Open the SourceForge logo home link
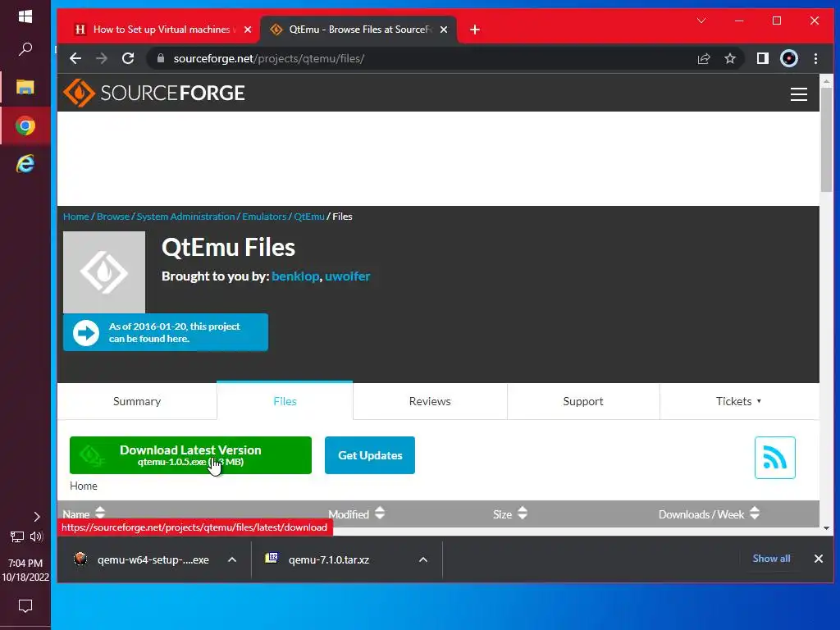This screenshot has height=630, width=840. point(153,93)
